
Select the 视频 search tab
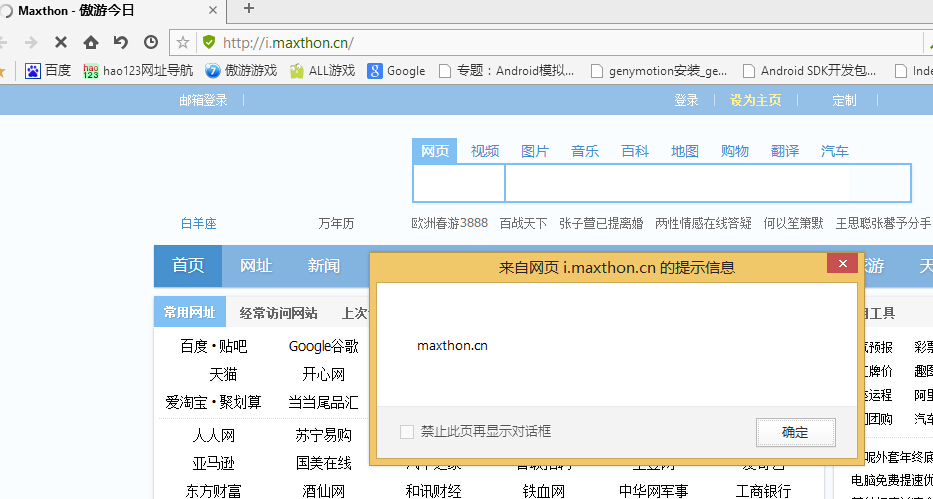[x=485, y=151]
